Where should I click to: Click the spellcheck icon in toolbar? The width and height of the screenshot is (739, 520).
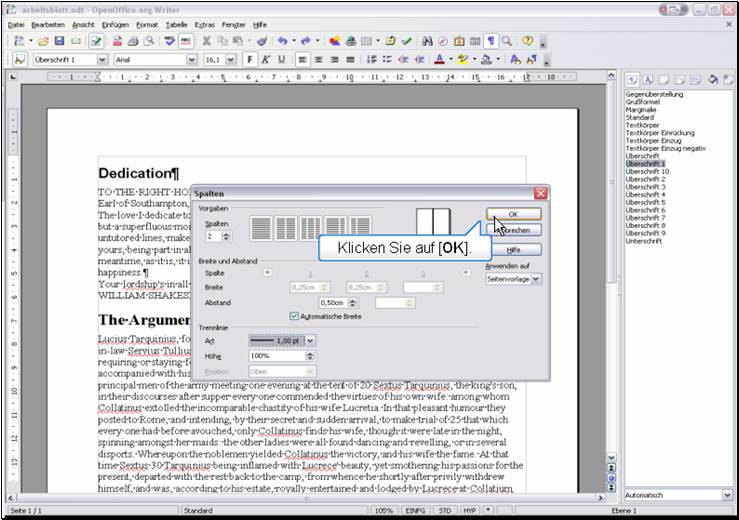[170, 41]
